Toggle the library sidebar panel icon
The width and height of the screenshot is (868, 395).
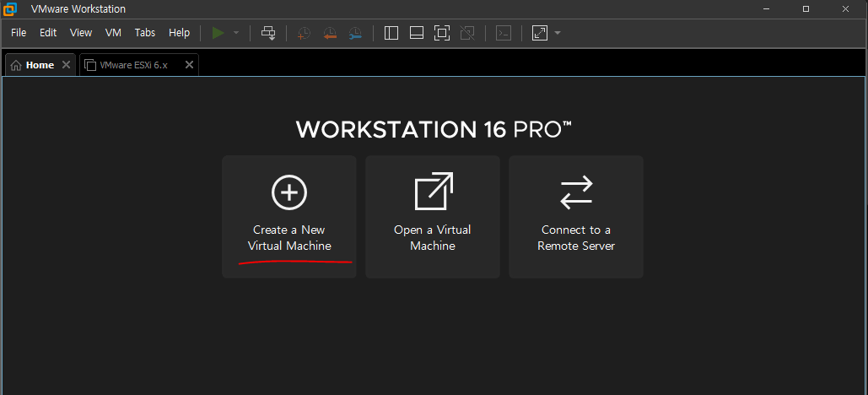[391, 33]
